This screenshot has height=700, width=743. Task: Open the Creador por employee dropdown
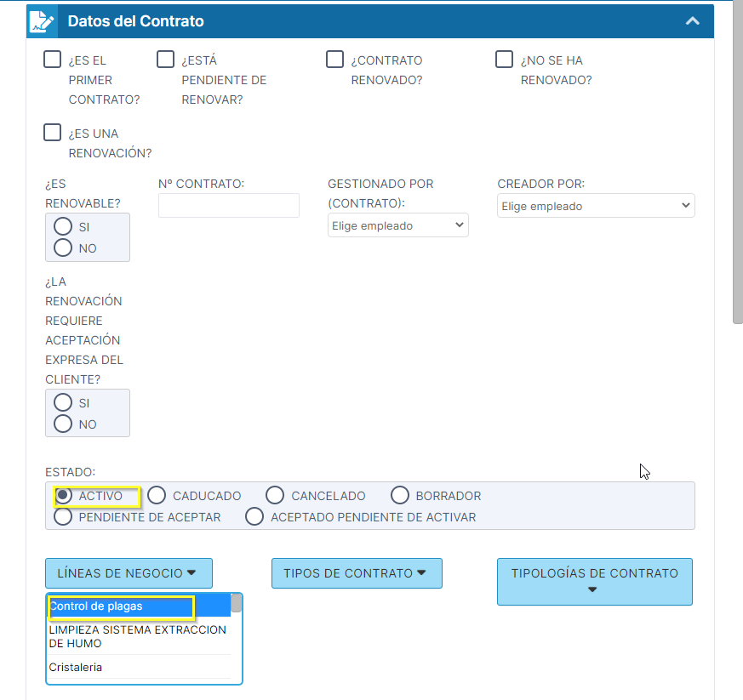pyautogui.click(x=596, y=206)
